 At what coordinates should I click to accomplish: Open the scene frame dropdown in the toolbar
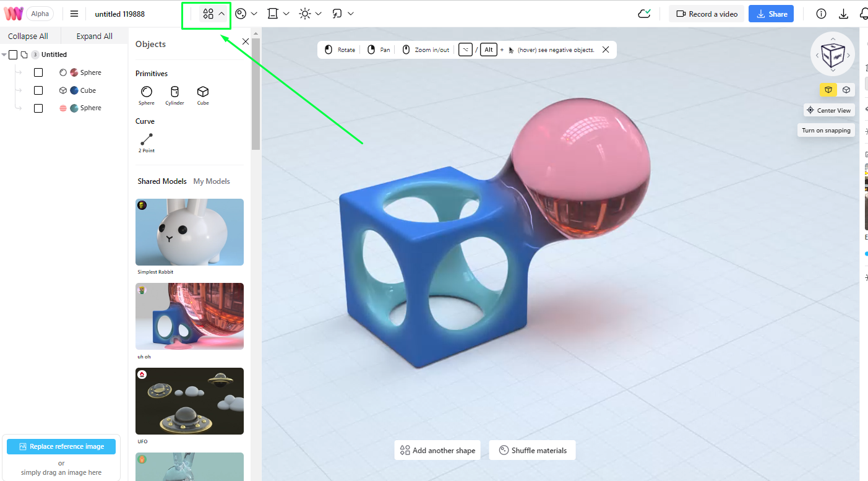278,14
